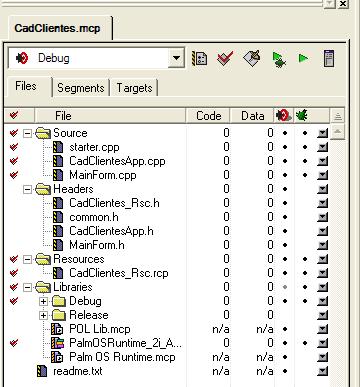Click the debug bug column header icon
The width and height of the screenshot is (360, 387).
tap(302, 116)
